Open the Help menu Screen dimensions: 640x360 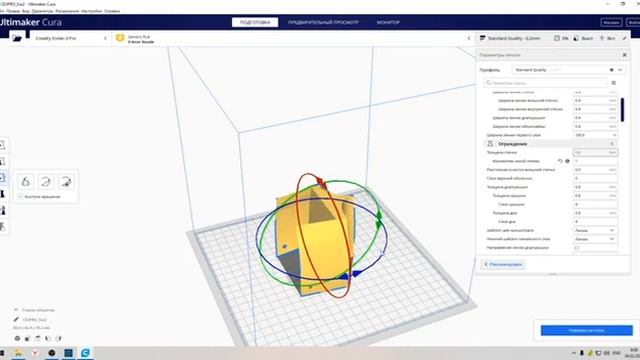pos(112,11)
